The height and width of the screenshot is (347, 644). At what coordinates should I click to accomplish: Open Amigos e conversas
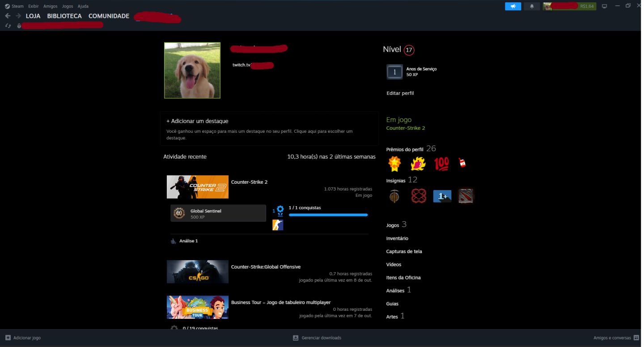click(616, 338)
